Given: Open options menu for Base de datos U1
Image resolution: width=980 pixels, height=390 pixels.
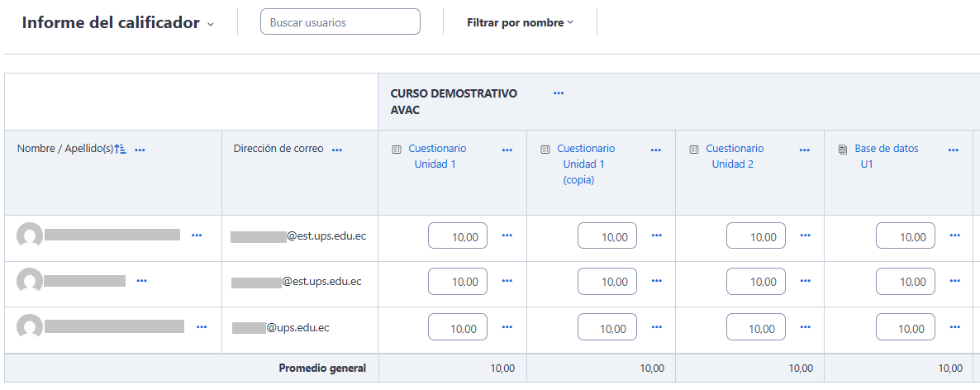Looking at the screenshot, I should pos(954,150).
